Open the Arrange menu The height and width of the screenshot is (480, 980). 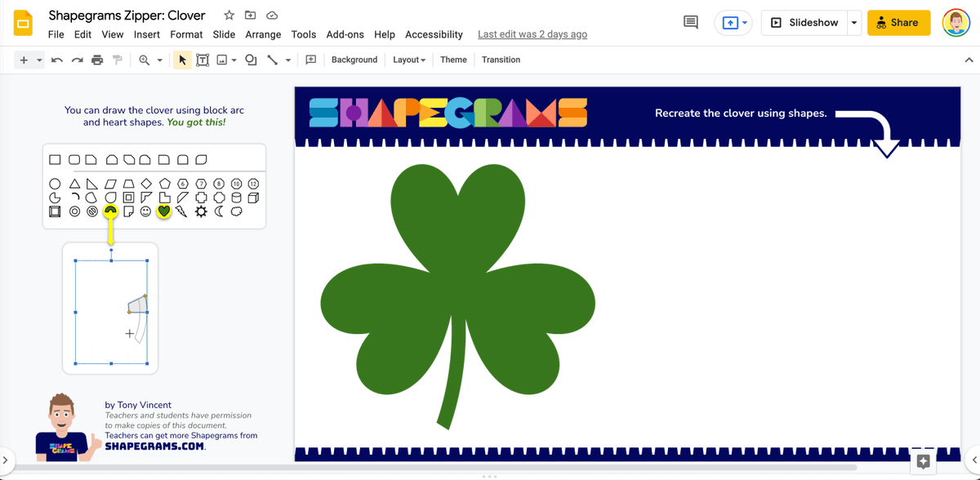point(263,34)
